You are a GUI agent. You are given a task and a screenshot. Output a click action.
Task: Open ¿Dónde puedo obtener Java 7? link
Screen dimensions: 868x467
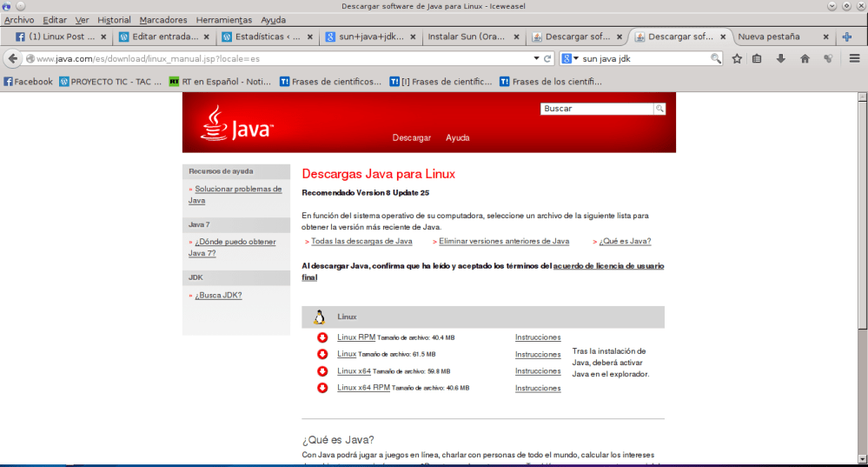[232, 248]
